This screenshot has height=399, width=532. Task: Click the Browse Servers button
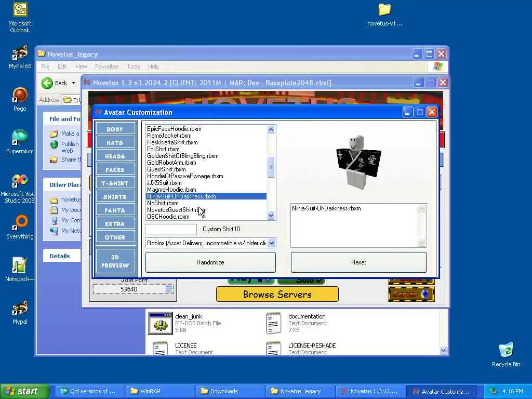coord(277,294)
